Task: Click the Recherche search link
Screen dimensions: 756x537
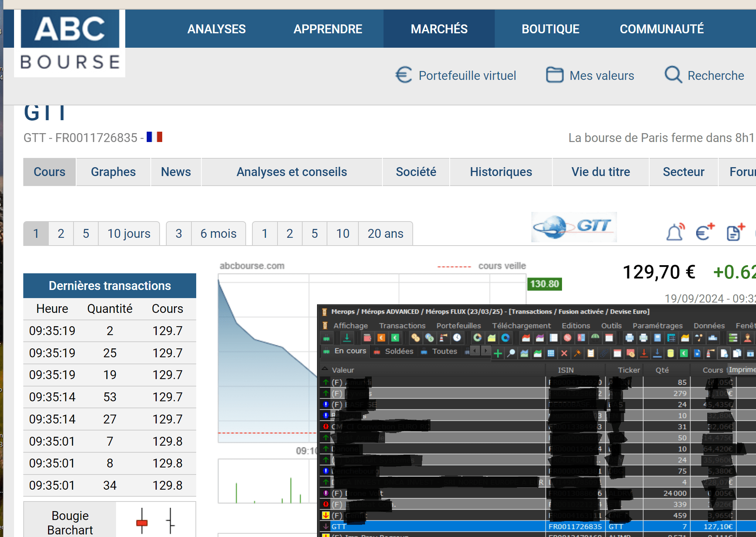Action: point(704,75)
